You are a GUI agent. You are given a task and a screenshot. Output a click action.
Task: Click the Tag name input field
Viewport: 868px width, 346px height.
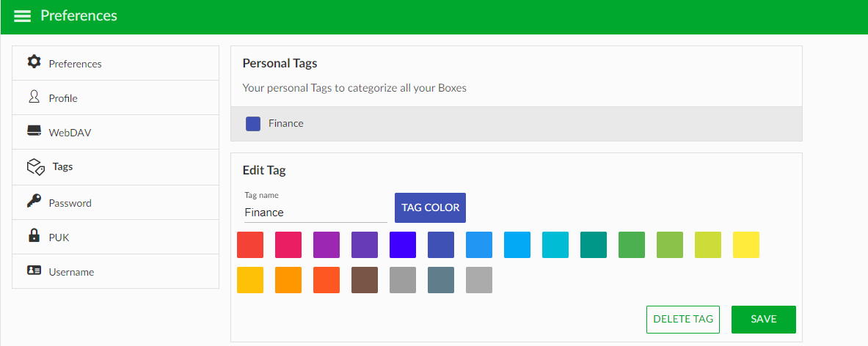pos(316,213)
